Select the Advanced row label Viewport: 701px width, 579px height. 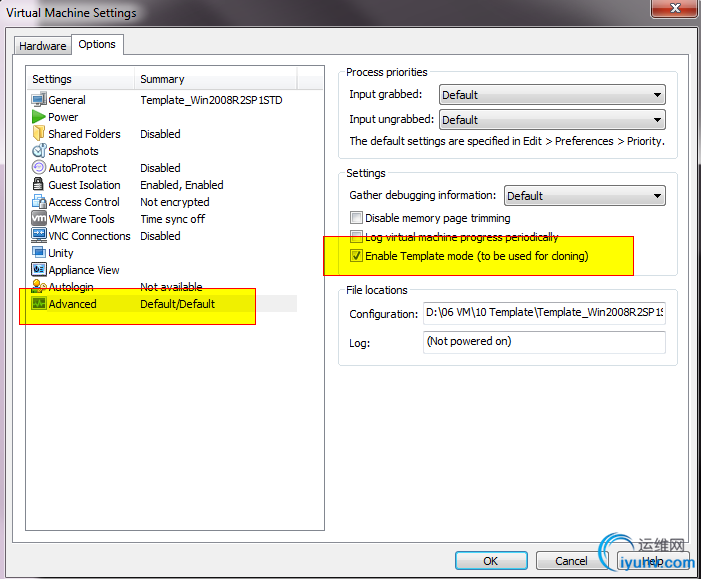72,304
